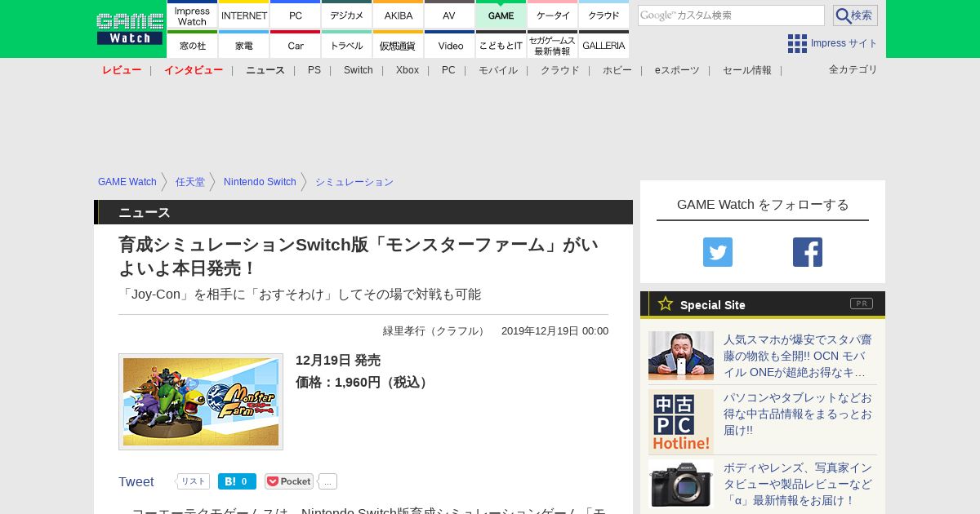Go to Impress Watch tab

(192, 15)
